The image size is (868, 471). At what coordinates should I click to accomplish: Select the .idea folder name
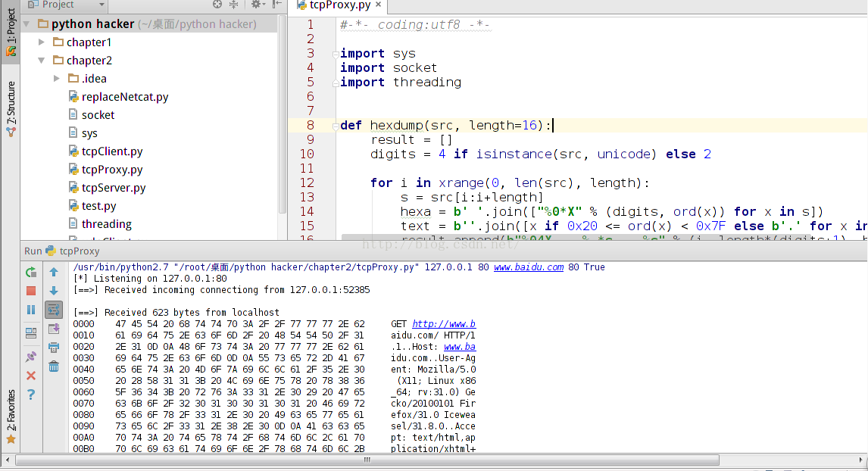pos(94,79)
